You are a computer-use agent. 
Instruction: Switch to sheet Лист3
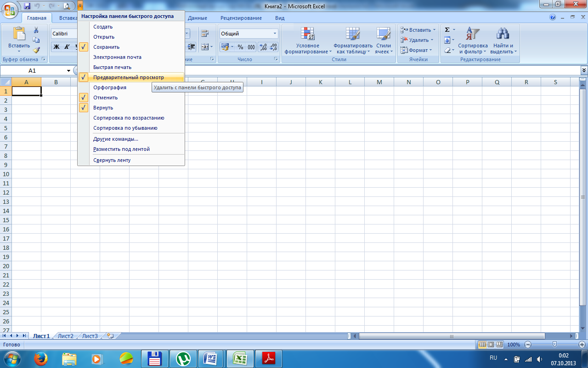pyautogui.click(x=90, y=336)
